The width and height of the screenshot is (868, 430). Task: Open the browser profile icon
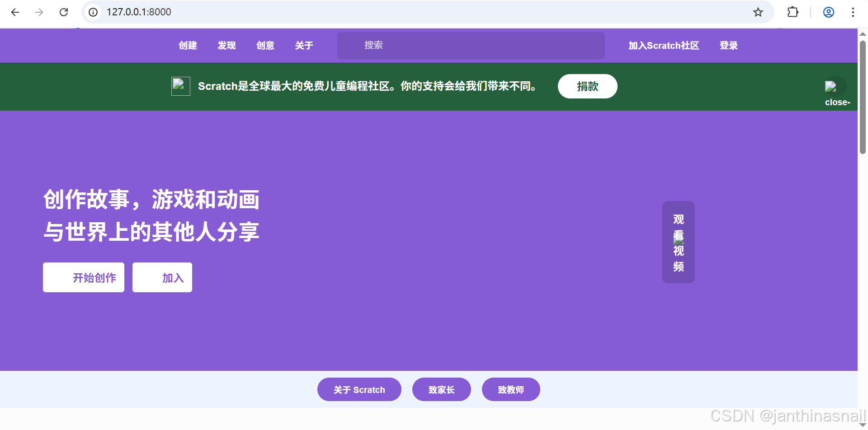(x=829, y=12)
